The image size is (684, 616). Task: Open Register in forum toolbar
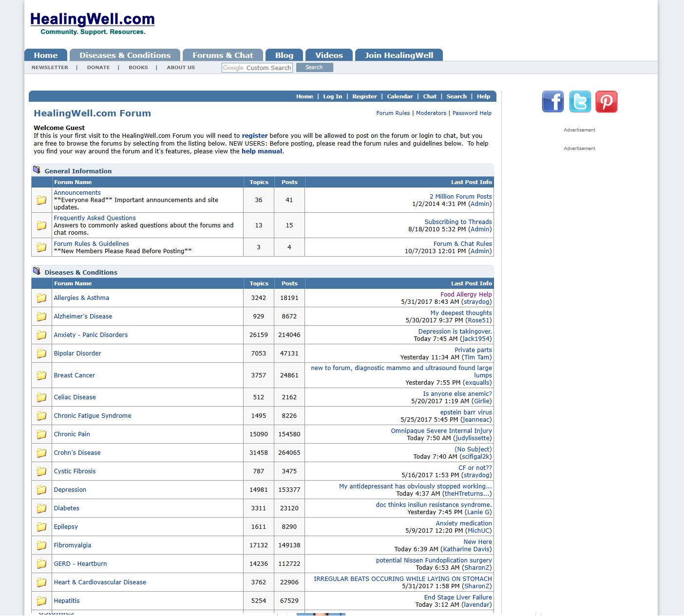(x=364, y=96)
